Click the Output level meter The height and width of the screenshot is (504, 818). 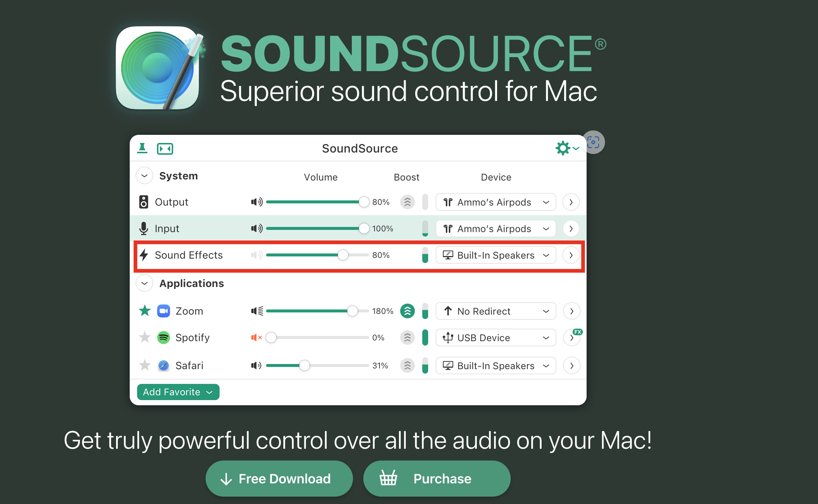tap(425, 202)
